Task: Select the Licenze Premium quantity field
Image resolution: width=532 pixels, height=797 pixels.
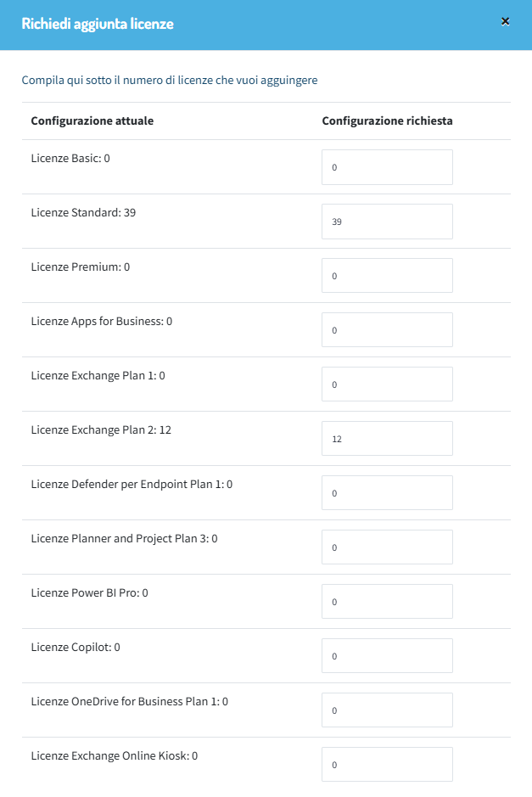Action: pyautogui.click(x=386, y=275)
